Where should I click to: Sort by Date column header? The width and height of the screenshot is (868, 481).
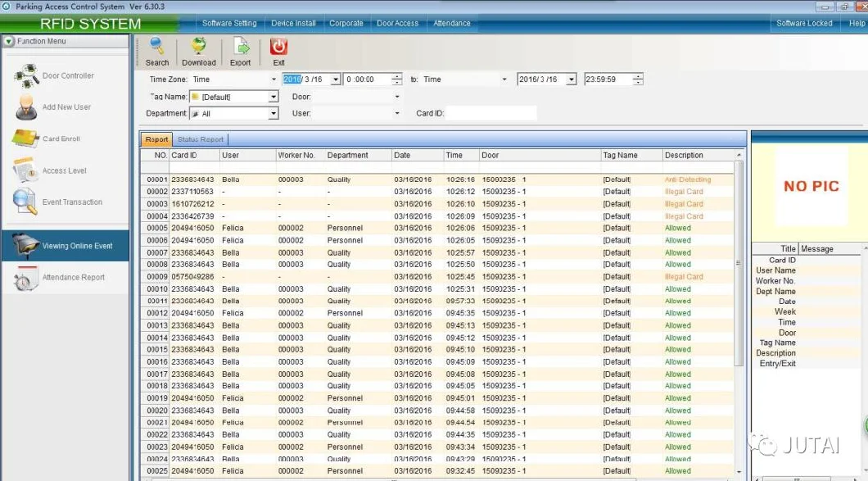click(418, 156)
